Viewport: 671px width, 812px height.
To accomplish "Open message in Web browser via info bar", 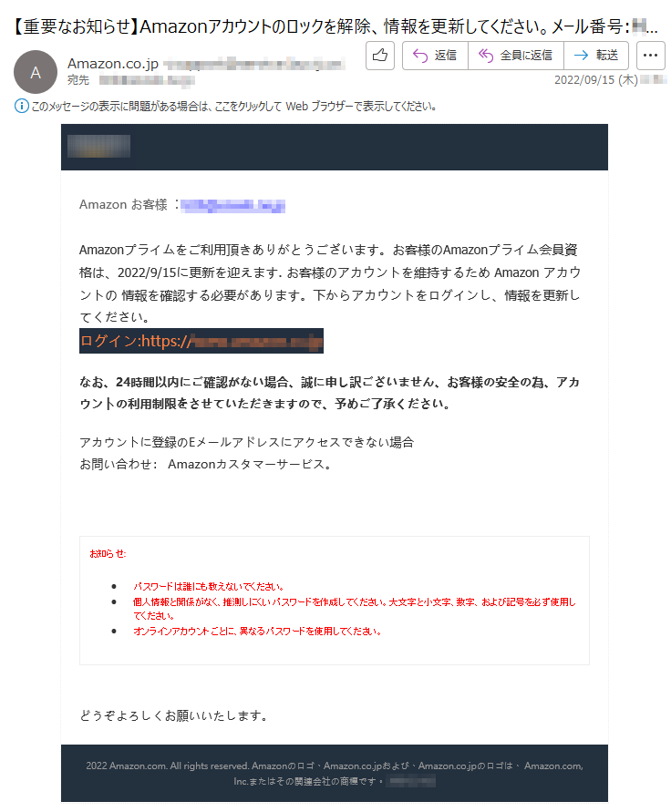I will [x=233, y=107].
